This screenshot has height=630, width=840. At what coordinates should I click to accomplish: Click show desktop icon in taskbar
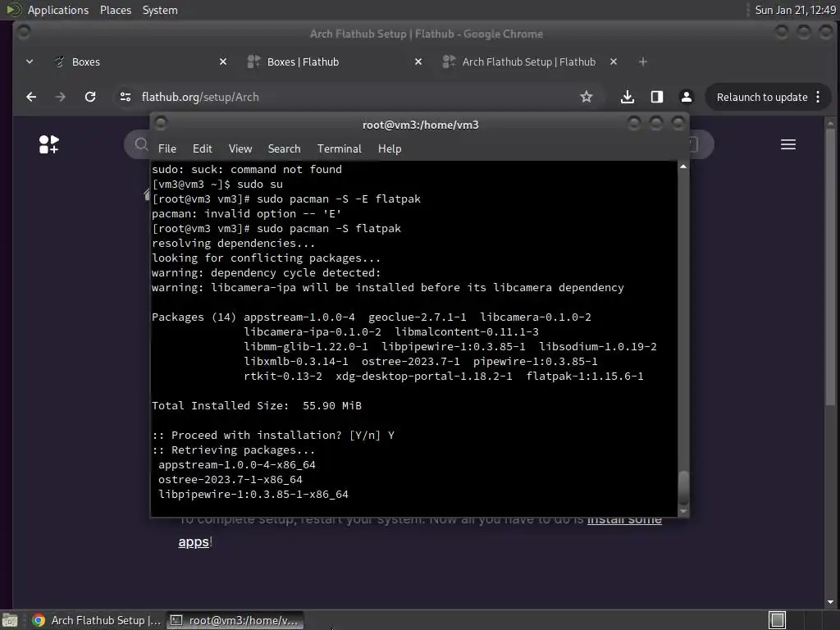point(10,620)
